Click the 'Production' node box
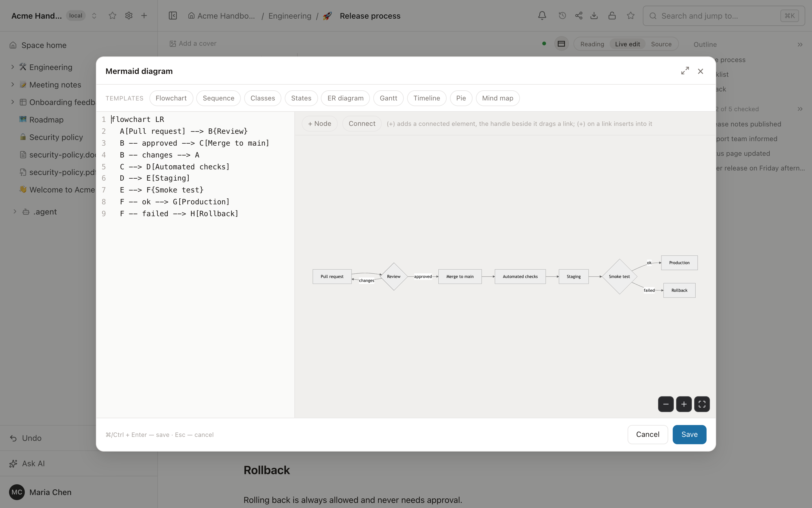Image resolution: width=812 pixels, height=508 pixels. [679, 263]
